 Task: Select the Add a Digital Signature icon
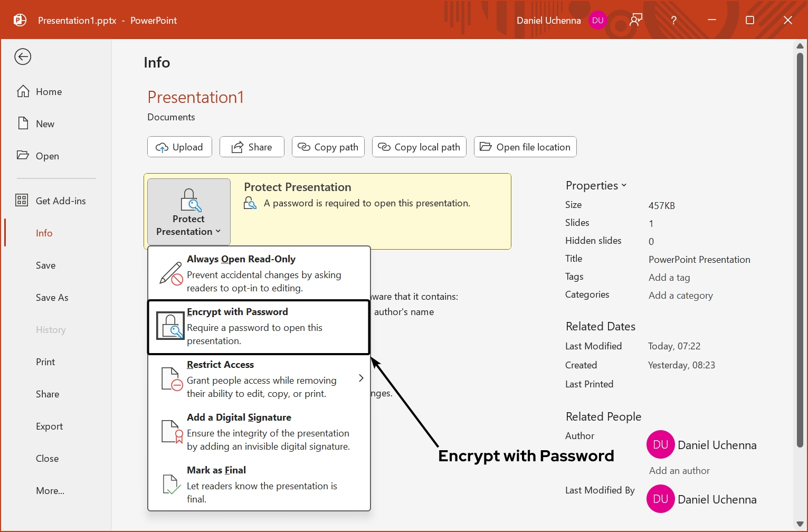[x=170, y=431]
